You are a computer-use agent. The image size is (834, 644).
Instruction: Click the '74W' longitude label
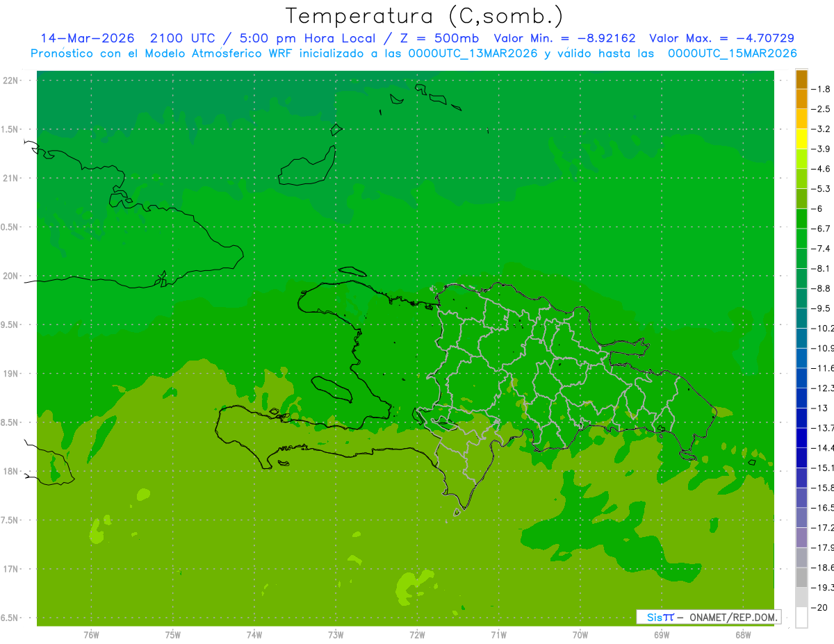pyautogui.click(x=254, y=635)
